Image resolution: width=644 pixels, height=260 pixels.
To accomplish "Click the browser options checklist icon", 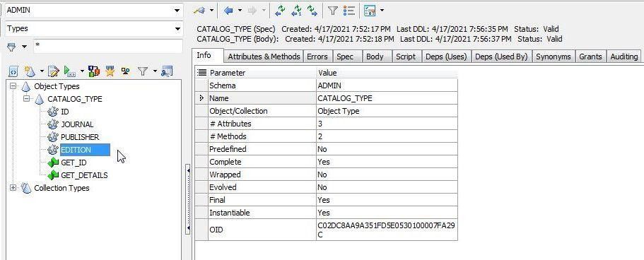I will (x=370, y=11).
